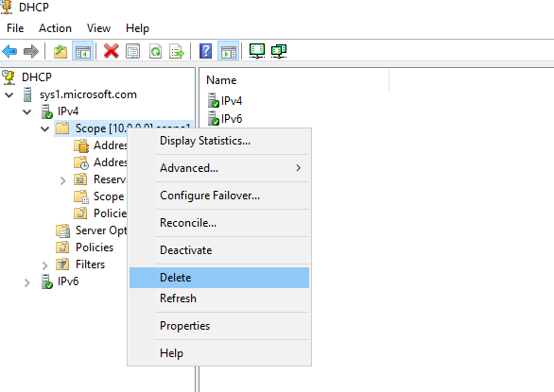Click the IPv6 server icon in tree

coord(46,281)
